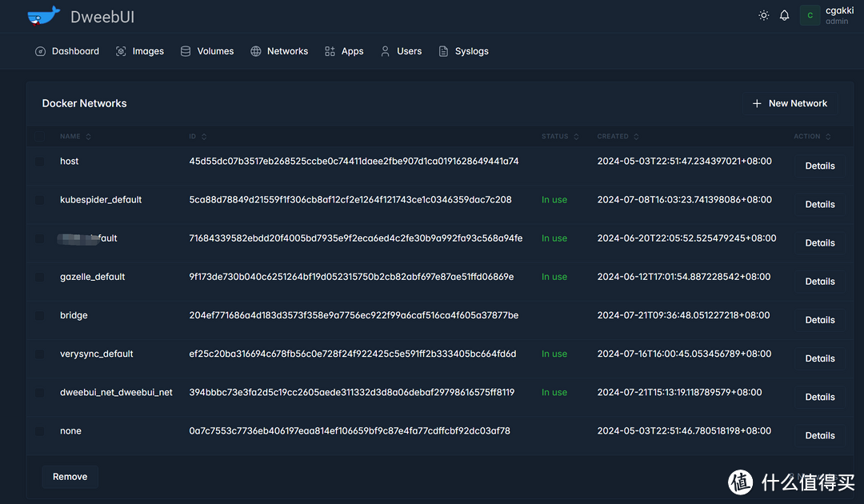Open Details for verysync_default
This screenshot has height=504, width=864.
coord(820,358)
